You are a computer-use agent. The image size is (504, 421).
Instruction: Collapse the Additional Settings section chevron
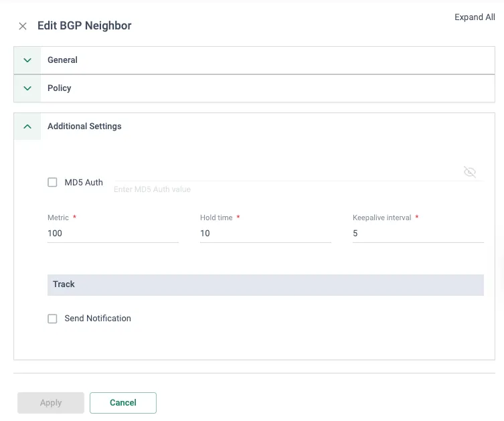(x=27, y=127)
